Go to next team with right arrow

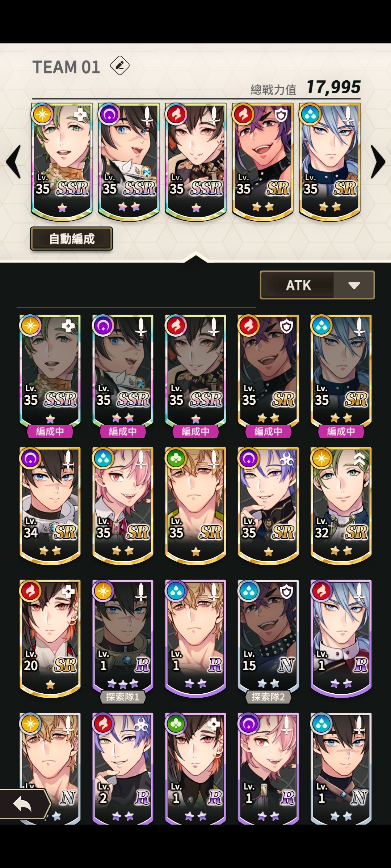378,162
